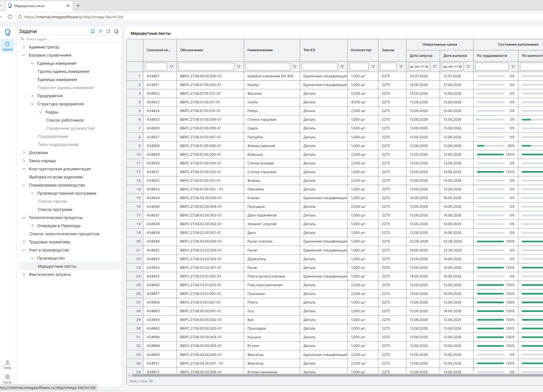
Task: Open the Дата запуска date picker field
Action: pos(419,67)
